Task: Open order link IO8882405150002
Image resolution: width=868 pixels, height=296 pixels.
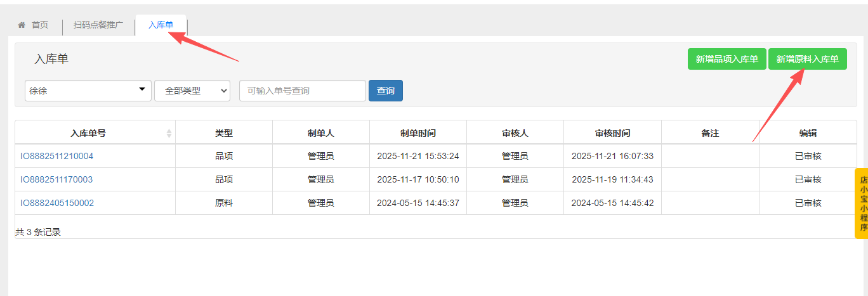Action: (56, 203)
